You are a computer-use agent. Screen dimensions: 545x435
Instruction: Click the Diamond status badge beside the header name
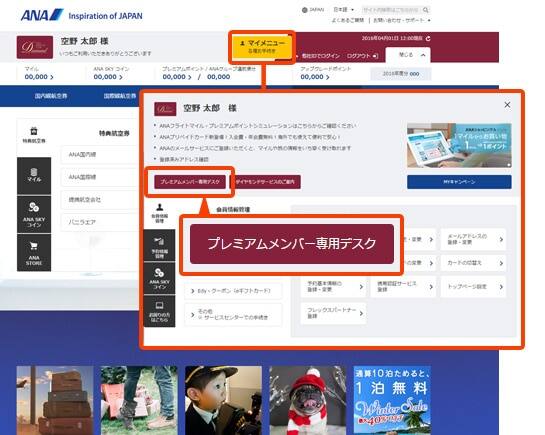point(35,47)
